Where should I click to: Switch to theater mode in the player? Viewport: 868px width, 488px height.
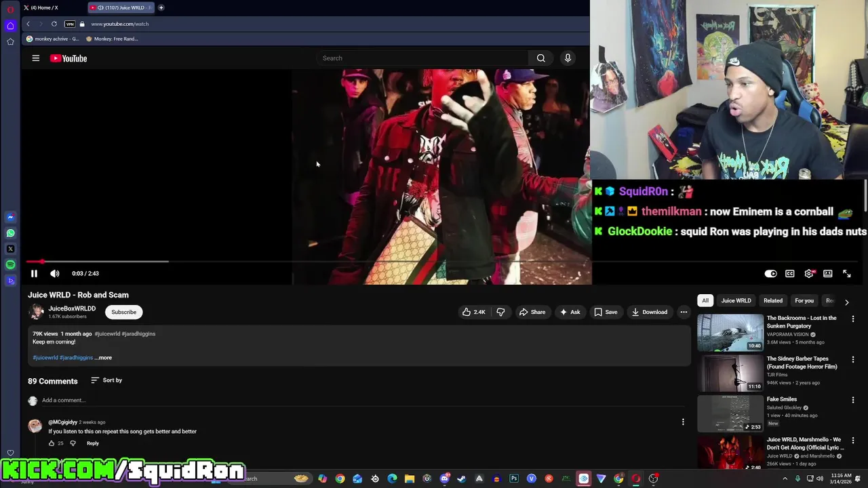point(828,274)
